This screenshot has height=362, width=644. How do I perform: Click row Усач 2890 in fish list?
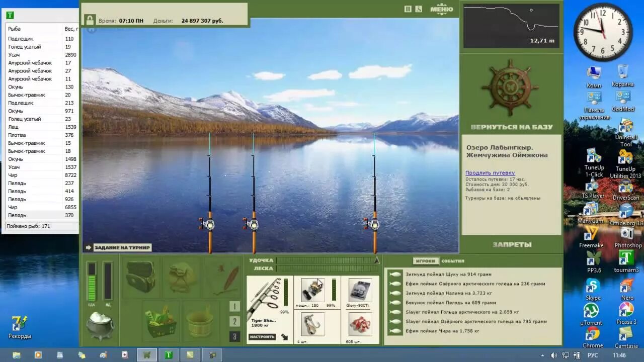click(x=42, y=54)
